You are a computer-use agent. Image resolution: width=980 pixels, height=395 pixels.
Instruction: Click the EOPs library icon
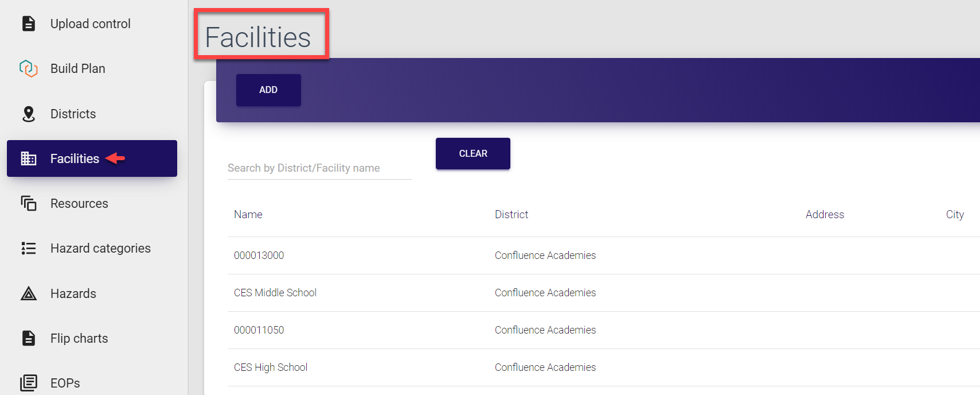pos(28,382)
